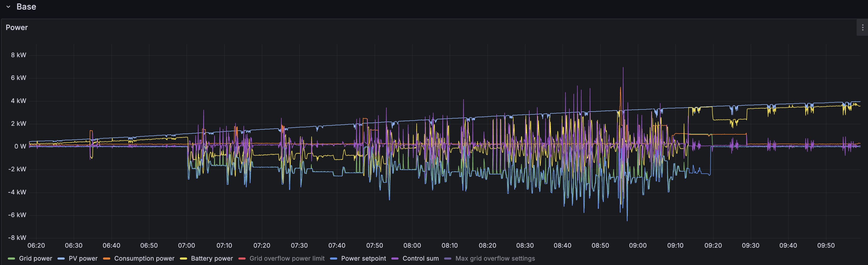Toggle Battery power series in legend
Image resolution: width=868 pixels, height=265 pixels.
pyautogui.click(x=212, y=259)
